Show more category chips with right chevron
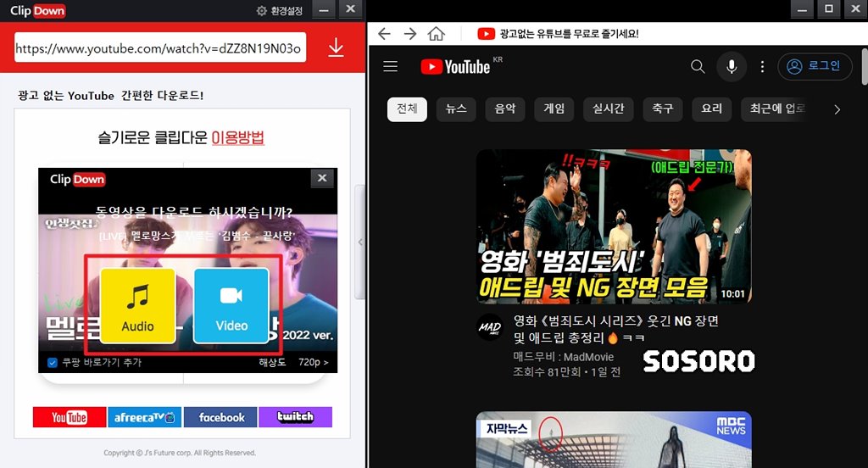The image size is (868, 468). click(x=837, y=109)
